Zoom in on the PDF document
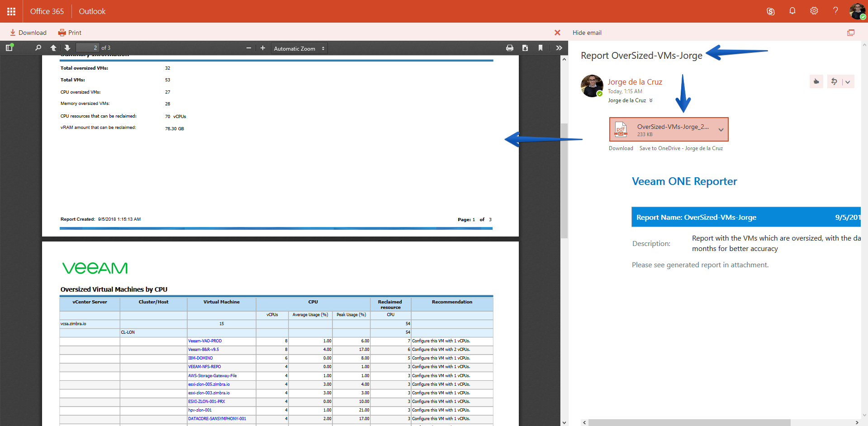Image resolution: width=868 pixels, height=426 pixels. (x=263, y=48)
